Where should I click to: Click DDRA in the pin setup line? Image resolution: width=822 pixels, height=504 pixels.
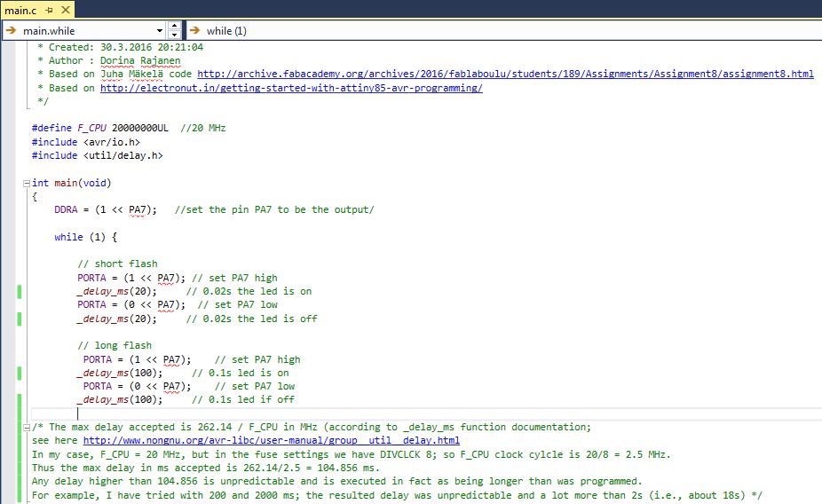tap(66, 209)
